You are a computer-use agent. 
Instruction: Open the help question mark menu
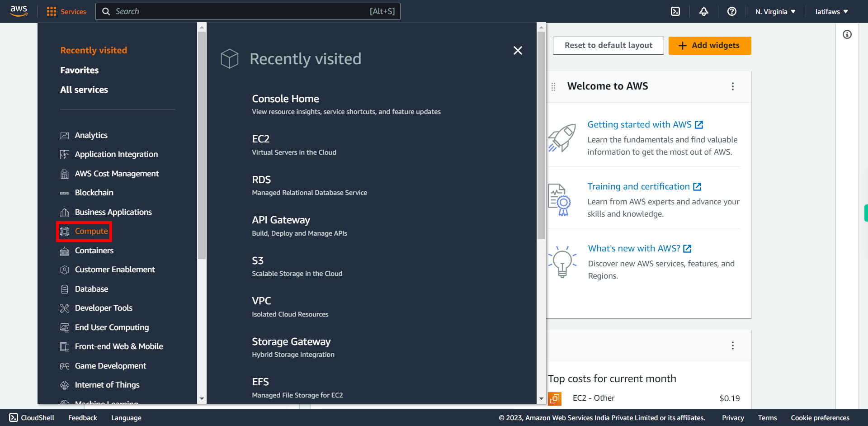click(x=732, y=11)
